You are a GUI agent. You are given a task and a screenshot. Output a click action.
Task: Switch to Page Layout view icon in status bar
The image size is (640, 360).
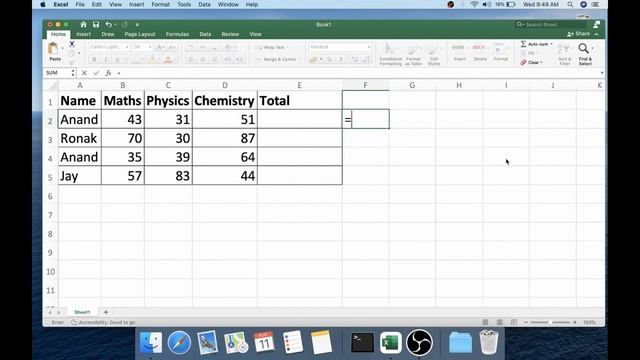coord(500,322)
